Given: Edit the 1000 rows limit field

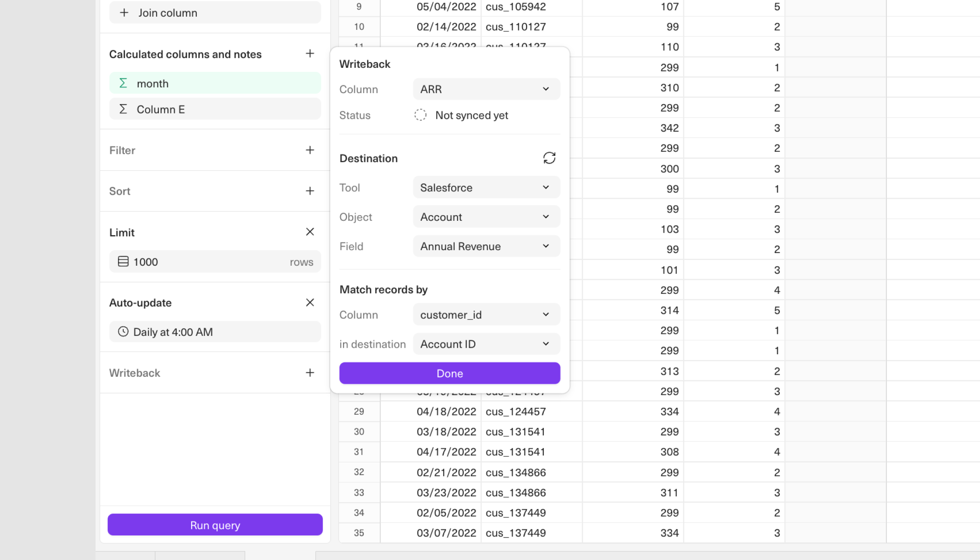Looking at the screenshot, I should point(215,262).
